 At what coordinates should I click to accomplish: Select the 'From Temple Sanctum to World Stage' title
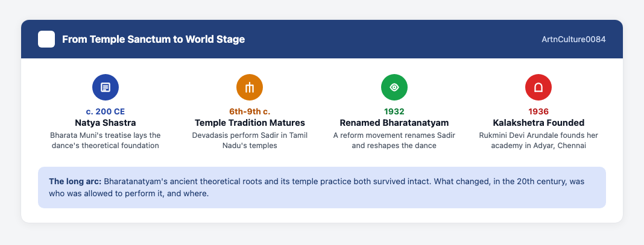[154, 39]
